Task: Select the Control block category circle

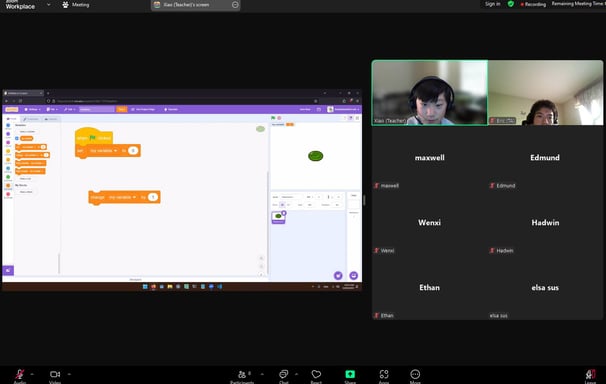Action: coord(8,160)
